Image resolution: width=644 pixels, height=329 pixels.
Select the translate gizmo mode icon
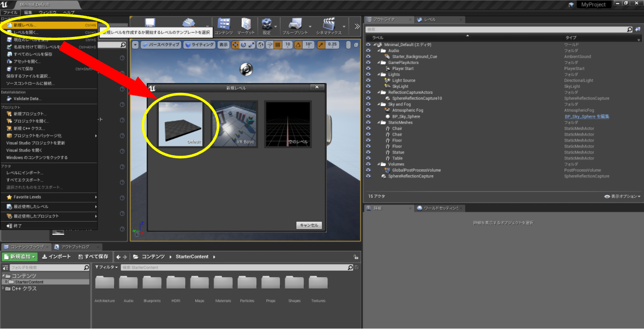pos(235,45)
